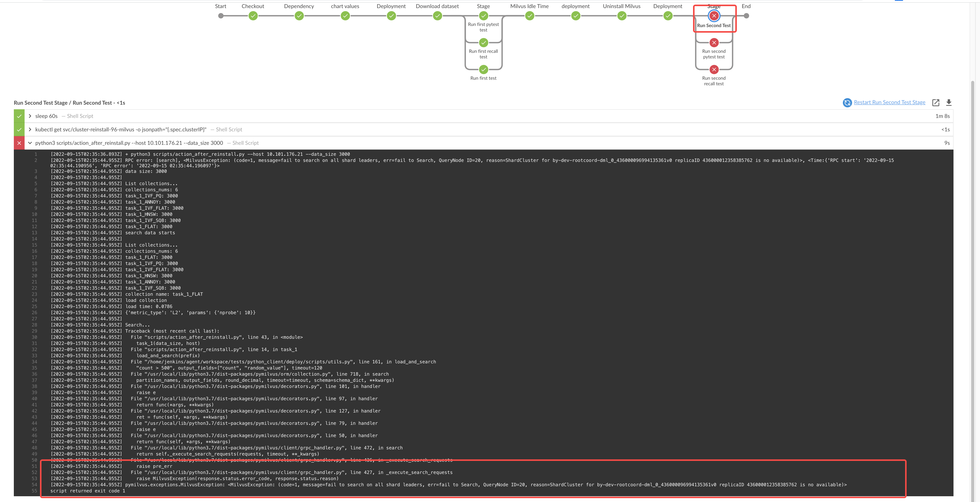Click the download log icon
Screen dimensions: 980x502
click(949, 102)
